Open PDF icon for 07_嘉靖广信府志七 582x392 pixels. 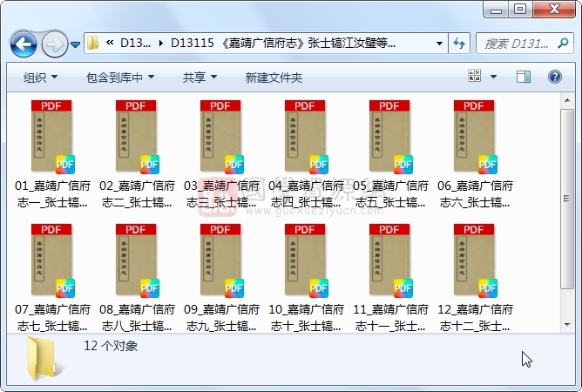click(52, 260)
